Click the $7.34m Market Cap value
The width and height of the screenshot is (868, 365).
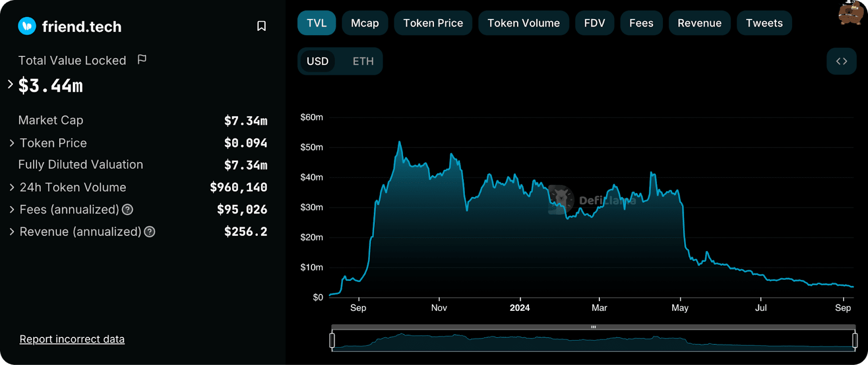click(x=246, y=121)
